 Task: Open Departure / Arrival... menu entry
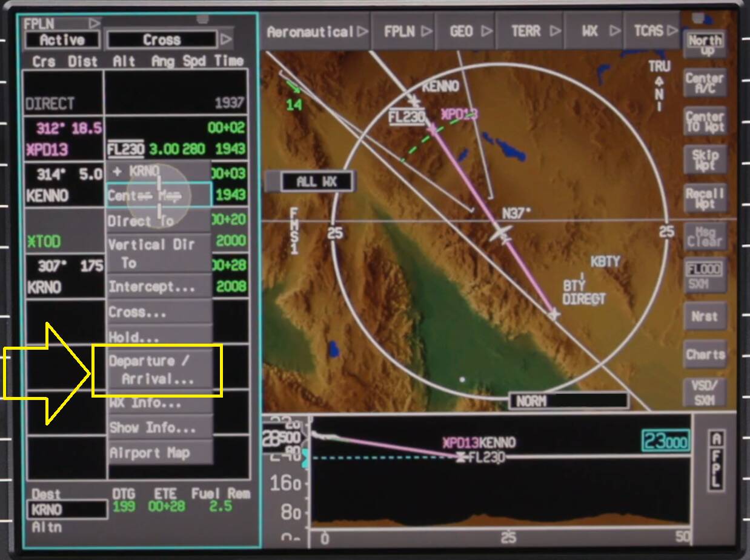[159, 370]
